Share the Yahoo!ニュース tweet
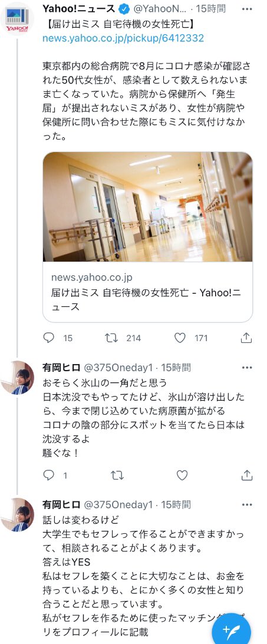Viewport: 267px width, 644px height. pyautogui.click(x=246, y=338)
